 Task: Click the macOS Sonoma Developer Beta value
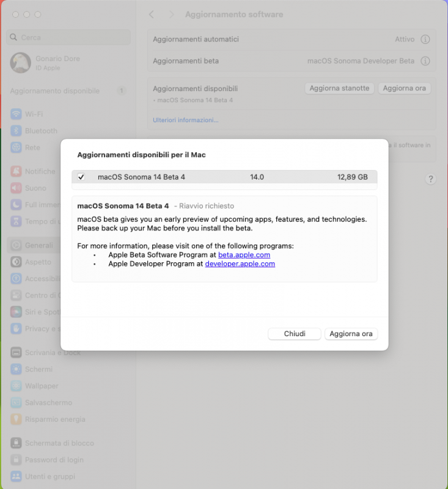click(361, 61)
